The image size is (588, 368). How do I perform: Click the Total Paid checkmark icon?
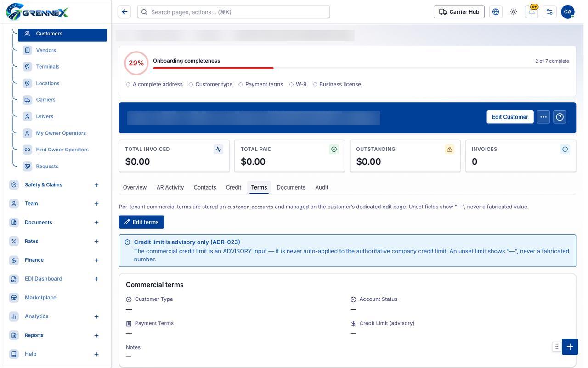coord(334,149)
